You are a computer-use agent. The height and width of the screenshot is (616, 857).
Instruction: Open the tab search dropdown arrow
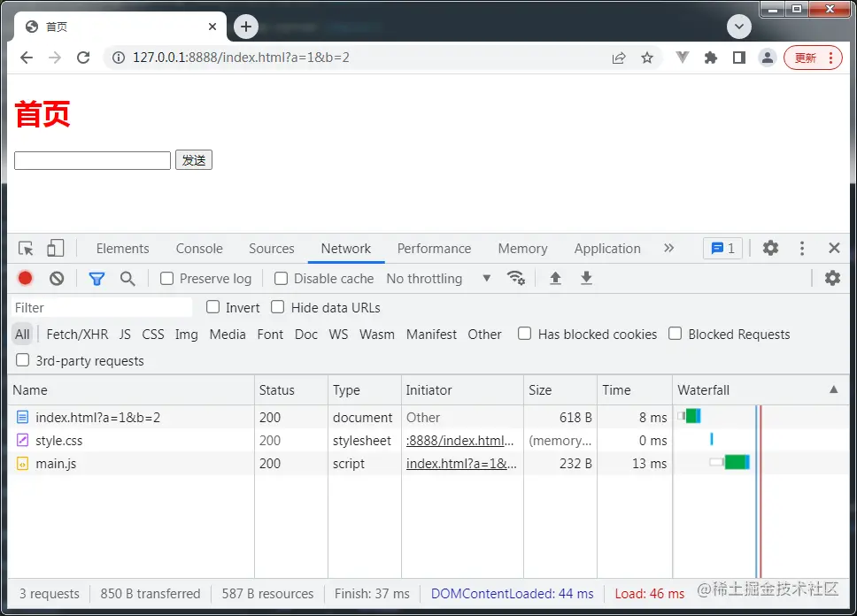[x=739, y=27]
